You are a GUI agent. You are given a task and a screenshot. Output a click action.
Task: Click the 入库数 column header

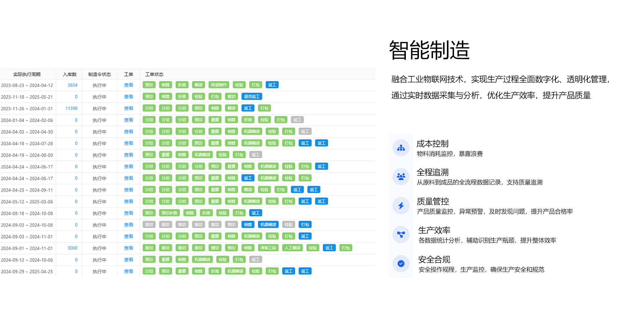(x=69, y=74)
